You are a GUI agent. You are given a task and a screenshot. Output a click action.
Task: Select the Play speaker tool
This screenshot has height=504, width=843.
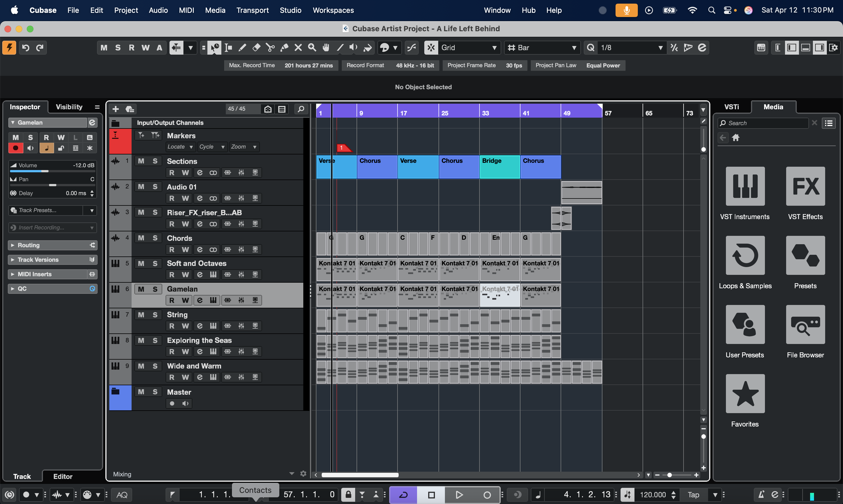coord(353,48)
